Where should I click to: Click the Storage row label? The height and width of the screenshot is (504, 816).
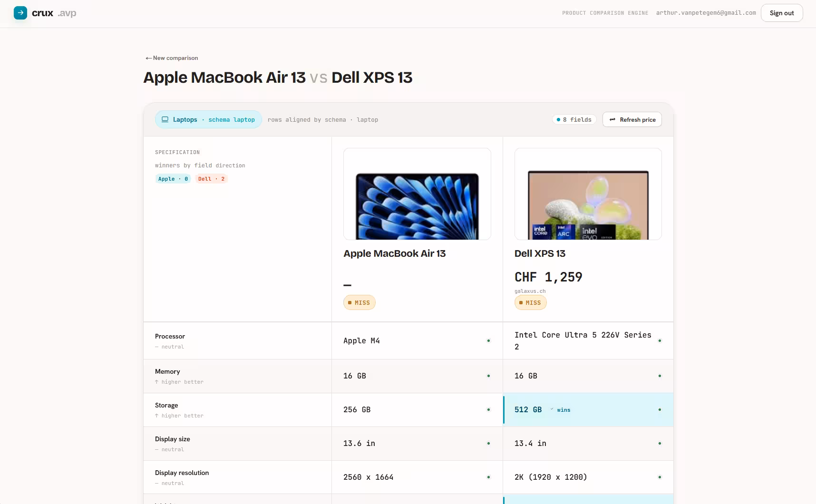(x=166, y=405)
